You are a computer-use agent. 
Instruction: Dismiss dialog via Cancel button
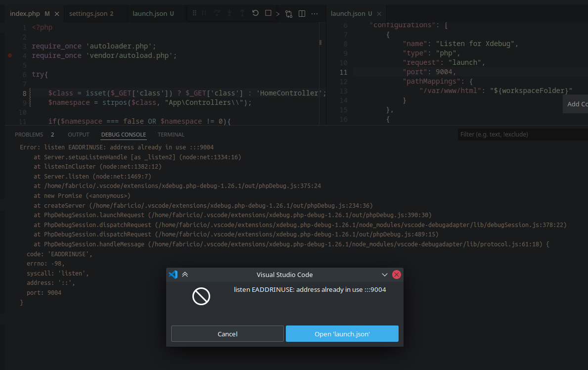[227, 333]
